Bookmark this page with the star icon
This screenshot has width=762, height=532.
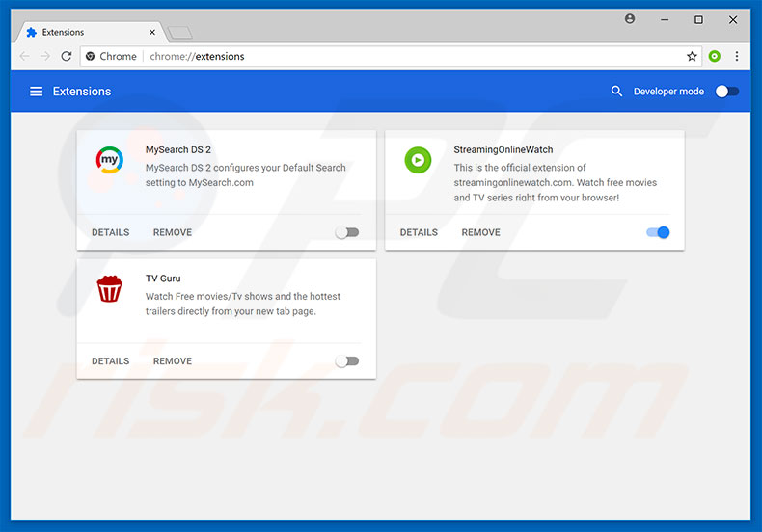(692, 56)
